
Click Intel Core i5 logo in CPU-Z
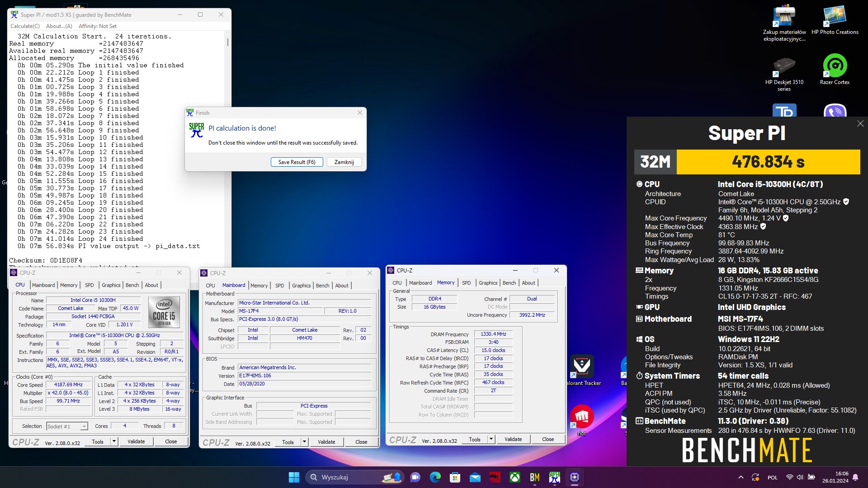pyautogui.click(x=164, y=312)
